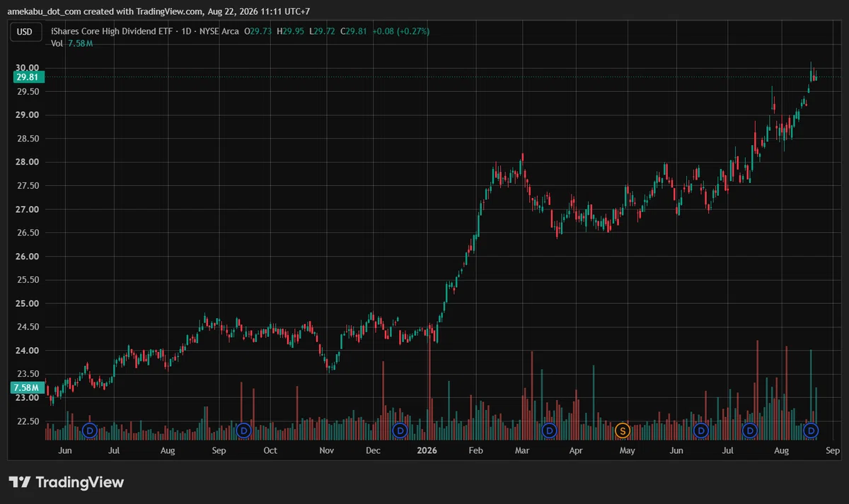Click the 29.50 price axis label
849x504 pixels.
[x=28, y=92]
